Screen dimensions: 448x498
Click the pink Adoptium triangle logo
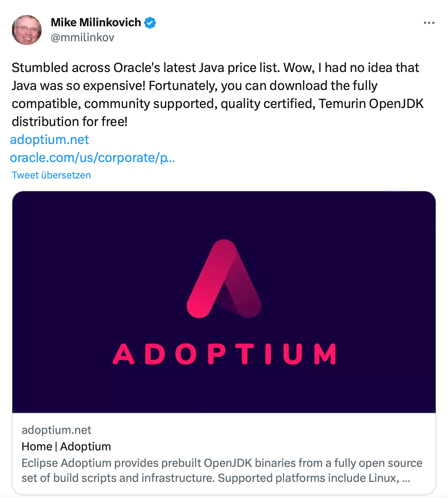pyautogui.click(x=224, y=279)
